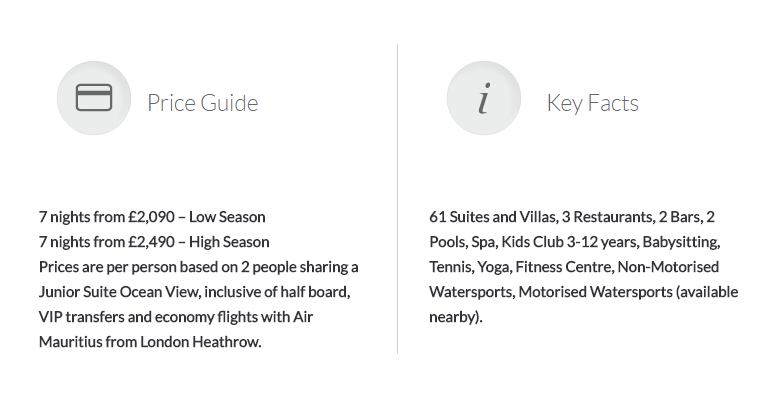Viewport: 773px width, 406px height.
Task: Click the Price Guide heading
Action: (203, 103)
